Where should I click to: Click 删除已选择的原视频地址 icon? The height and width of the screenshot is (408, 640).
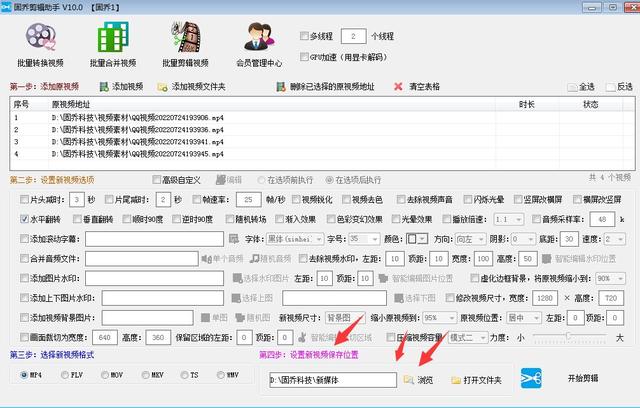281,87
